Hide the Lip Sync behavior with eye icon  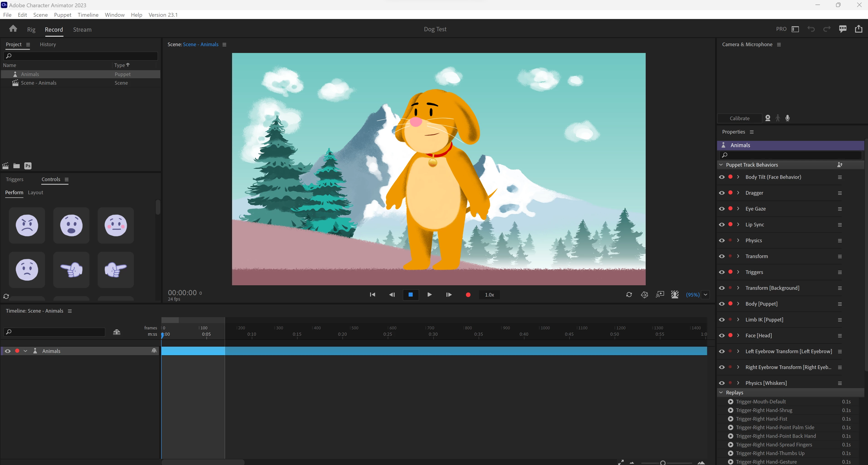[722, 225]
